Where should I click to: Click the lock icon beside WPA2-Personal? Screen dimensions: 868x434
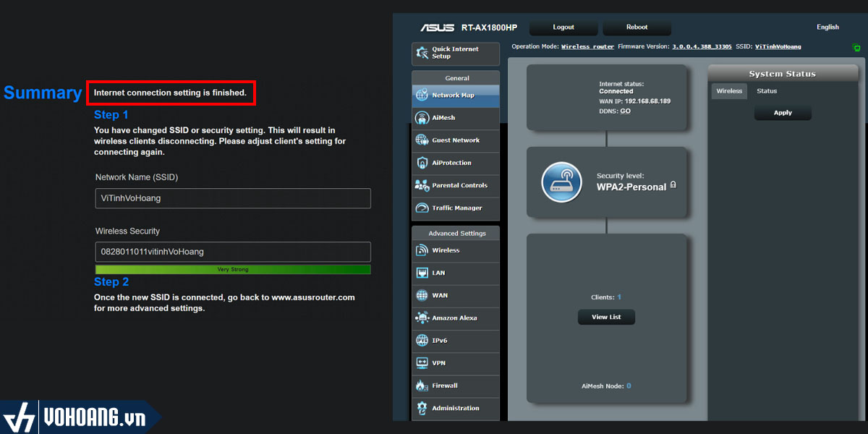pyautogui.click(x=673, y=185)
